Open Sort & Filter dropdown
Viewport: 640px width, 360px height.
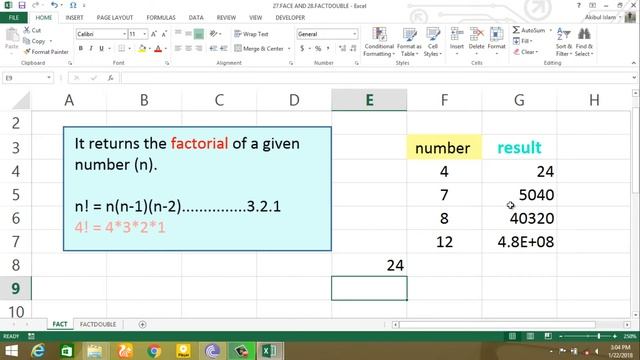pos(564,42)
